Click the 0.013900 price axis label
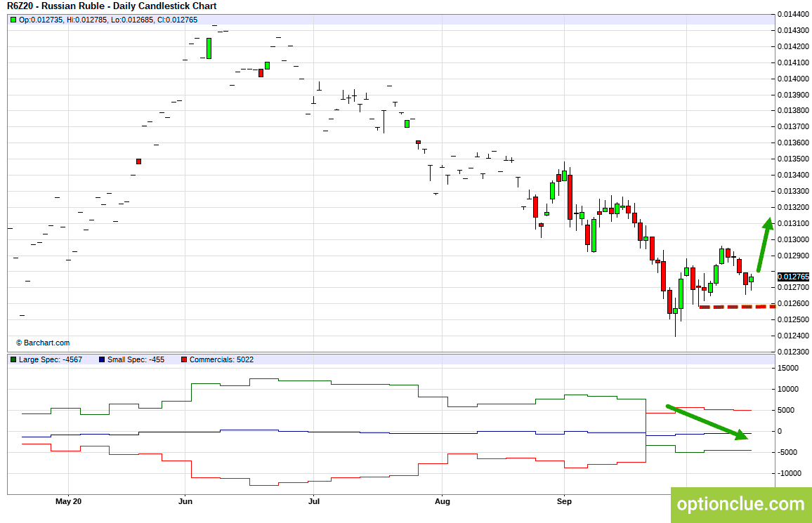 point(793,95)
